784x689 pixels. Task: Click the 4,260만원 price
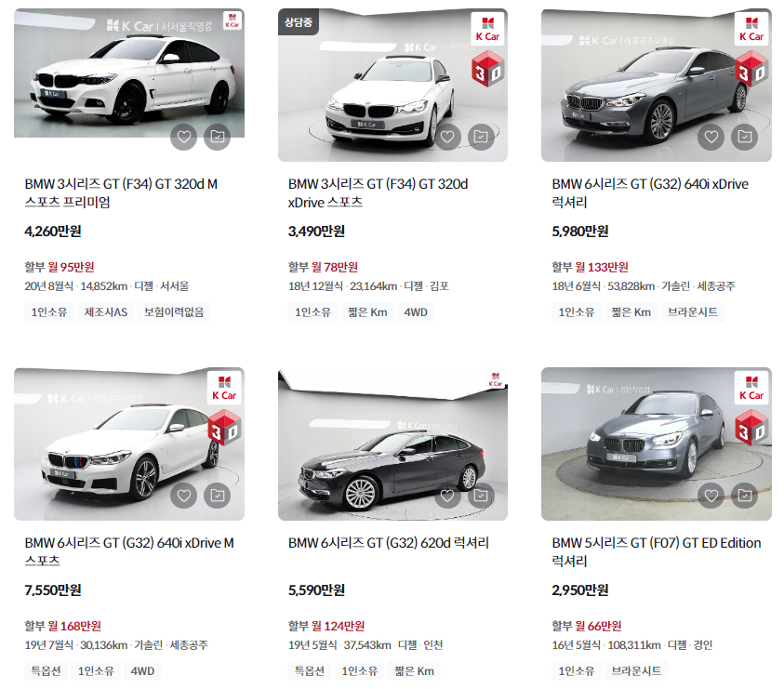pyautogui.click(x=53, y=232)
